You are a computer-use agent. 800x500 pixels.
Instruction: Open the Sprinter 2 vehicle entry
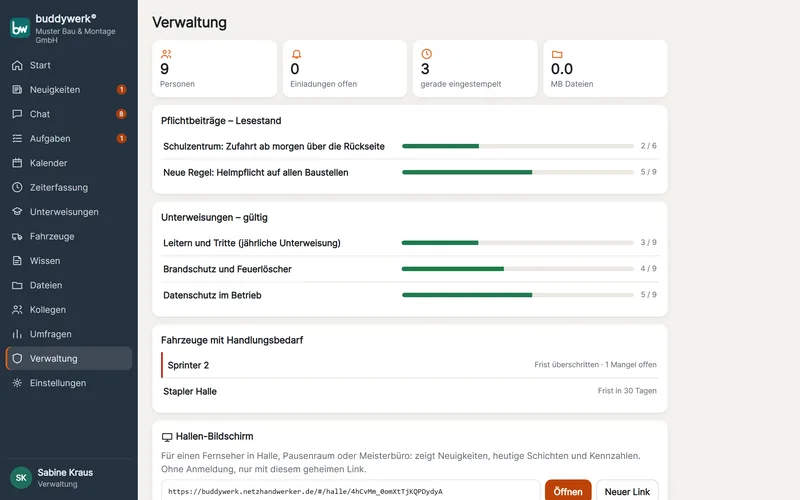point(410,365)
